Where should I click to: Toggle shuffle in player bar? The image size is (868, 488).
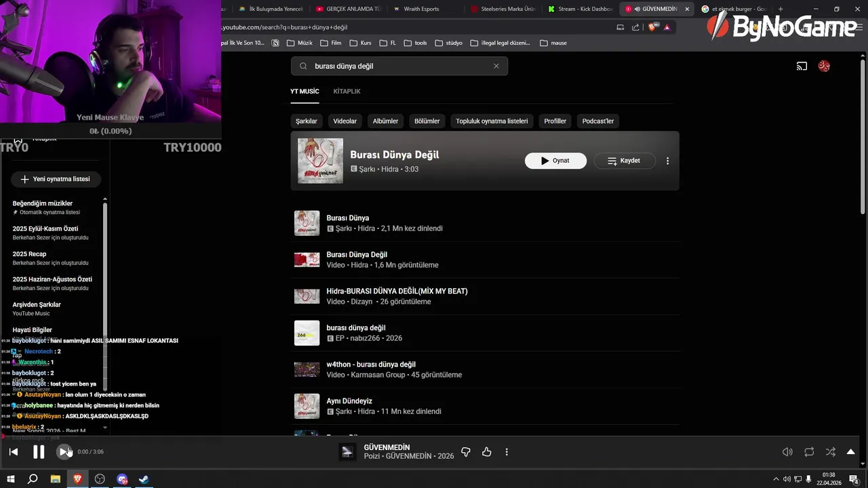(x=831, y=452)
